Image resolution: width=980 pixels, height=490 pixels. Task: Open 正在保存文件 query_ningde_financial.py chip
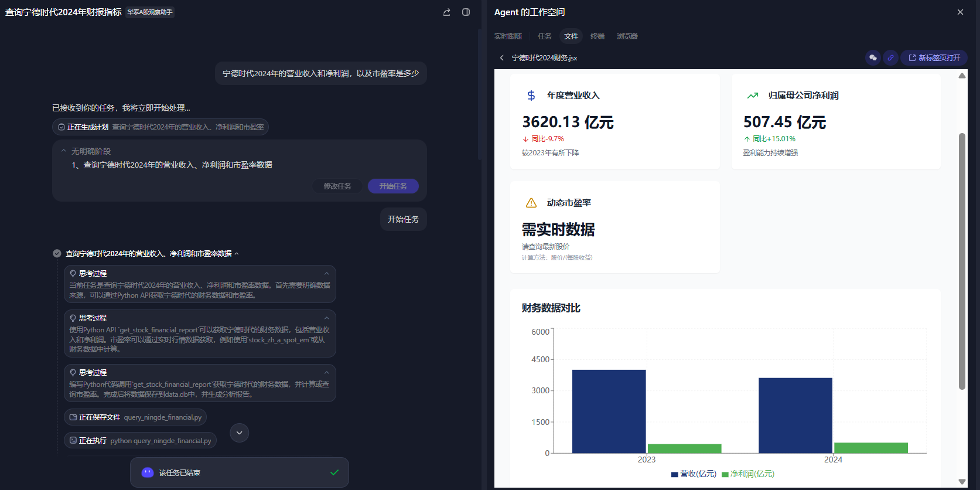pos(135,417)
